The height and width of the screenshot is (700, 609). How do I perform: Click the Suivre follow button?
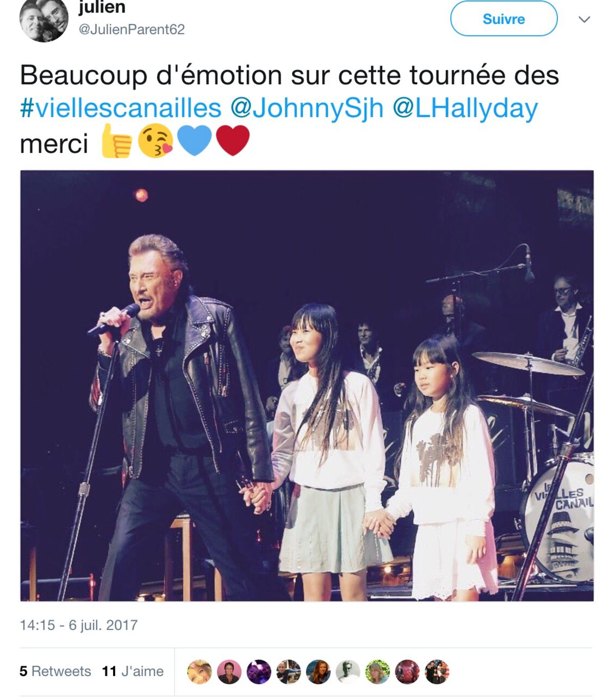coord(504,19)
